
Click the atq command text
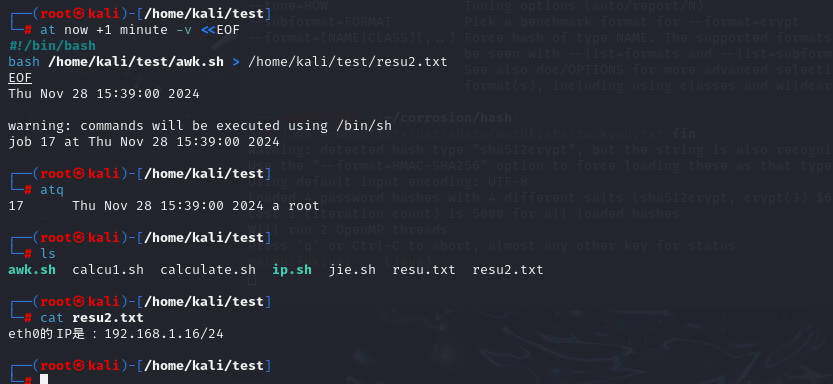(52, 190)
